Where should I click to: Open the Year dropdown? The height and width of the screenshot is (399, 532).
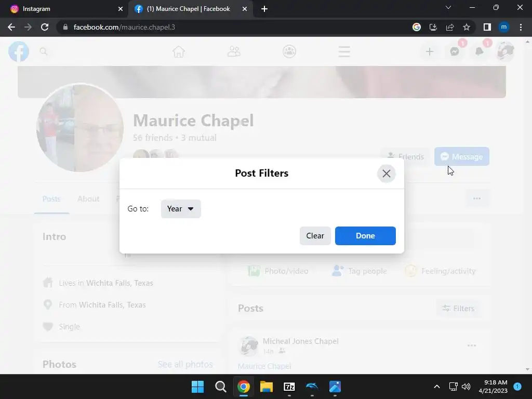(x=180, y=209)
